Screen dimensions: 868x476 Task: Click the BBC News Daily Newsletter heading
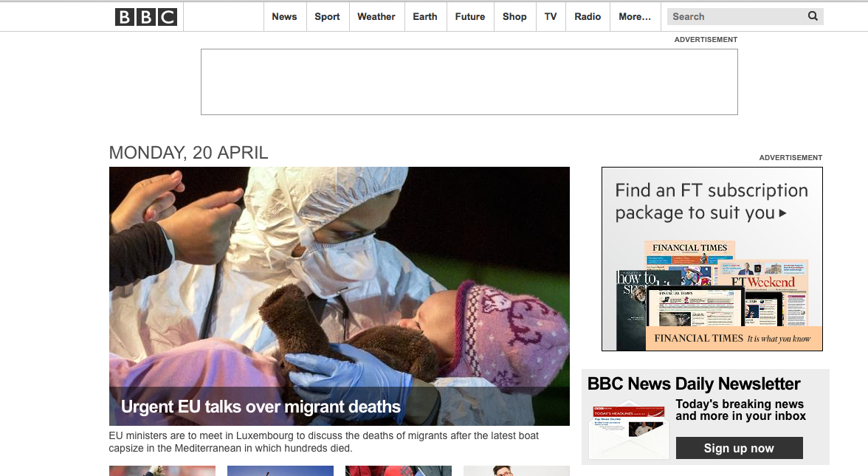point(694,384)
